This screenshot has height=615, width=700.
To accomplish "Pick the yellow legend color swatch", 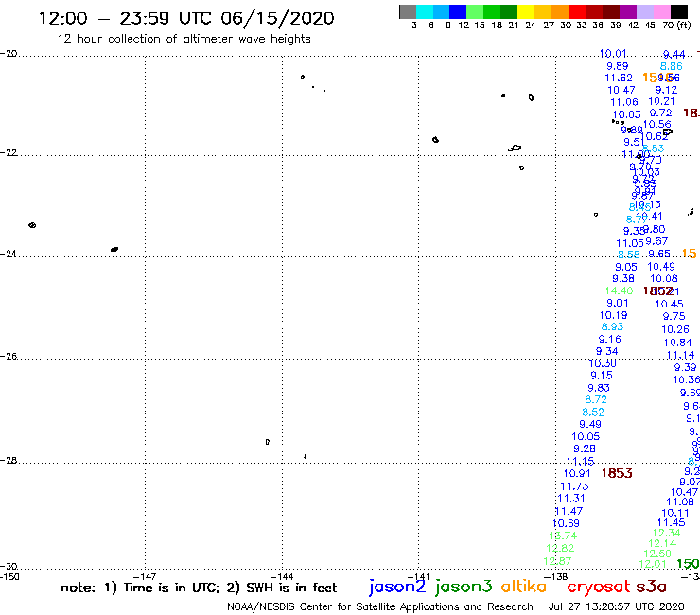I will [526, 11].
